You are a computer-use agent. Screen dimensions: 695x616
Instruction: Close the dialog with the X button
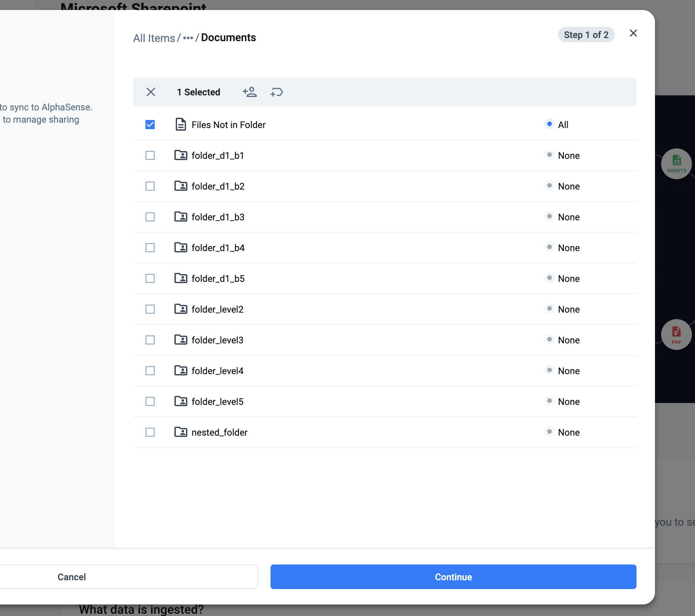pyautogui.click(x=633, y=33)
